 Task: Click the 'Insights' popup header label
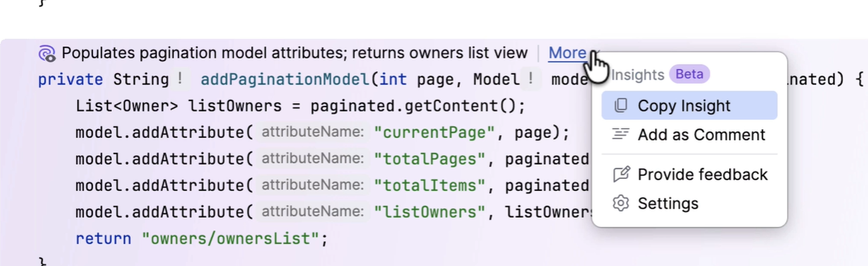[638, 74]
